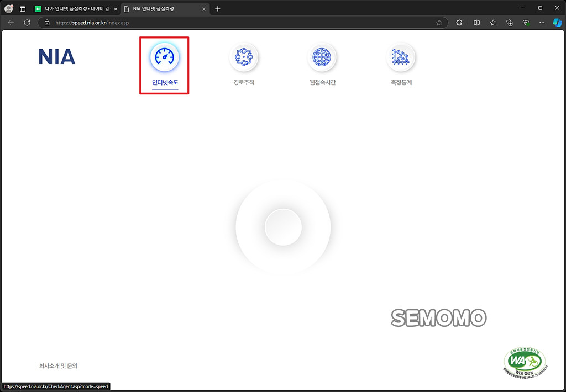Viewport: 566px width, 392px height.
Task: Open the 측정통계 statistics chart icon
Action: [x=401, y=57]
